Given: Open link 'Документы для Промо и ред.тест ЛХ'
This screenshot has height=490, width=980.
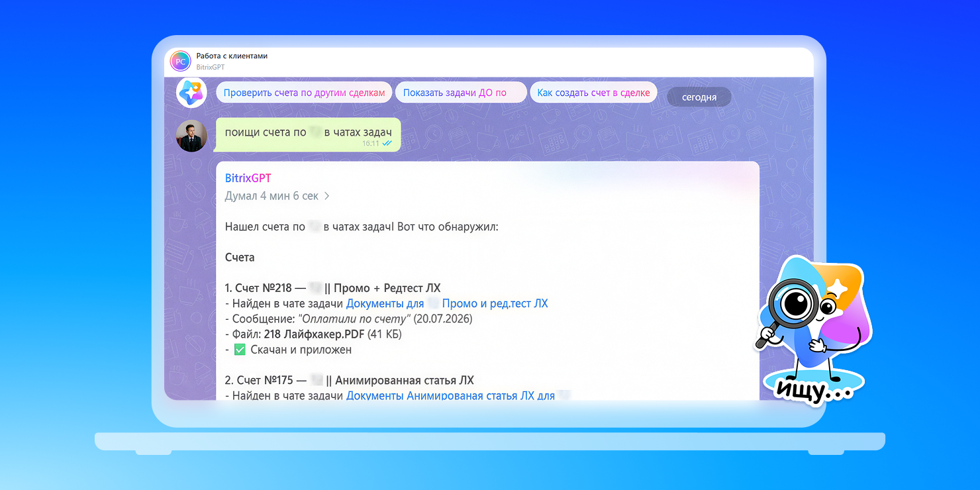Looking at the screenshot, I should tap(448, 303).
